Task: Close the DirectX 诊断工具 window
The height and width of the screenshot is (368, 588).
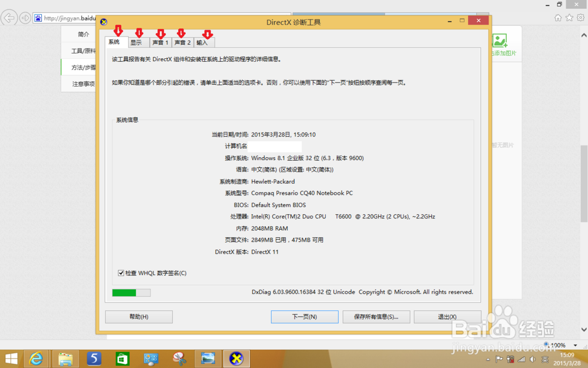Action: pos(479,20)
